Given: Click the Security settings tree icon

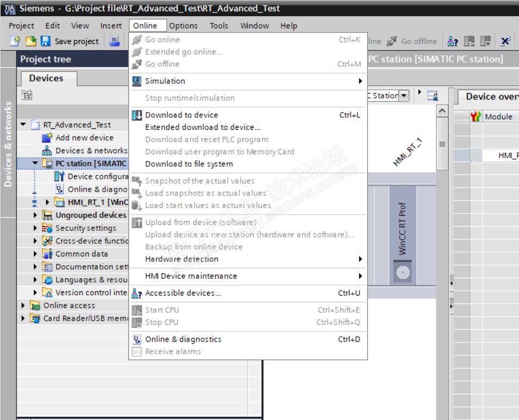Looking at the screenshot, I should pyautogui.click(x=47, y=228).
